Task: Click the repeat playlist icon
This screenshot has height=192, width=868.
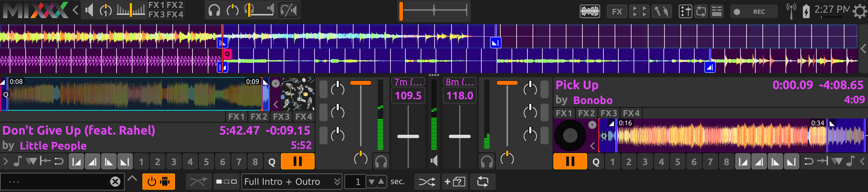Action: point(483,182)
